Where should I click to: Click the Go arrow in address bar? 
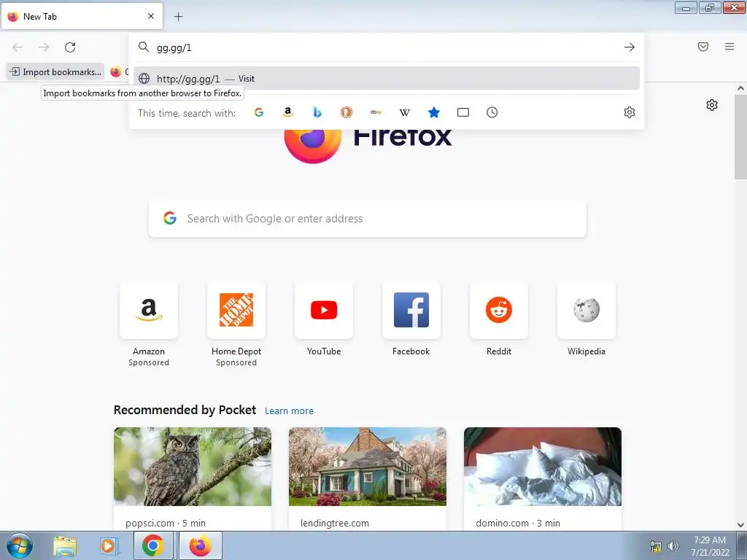pyautogui.click(x=630, y=47)
